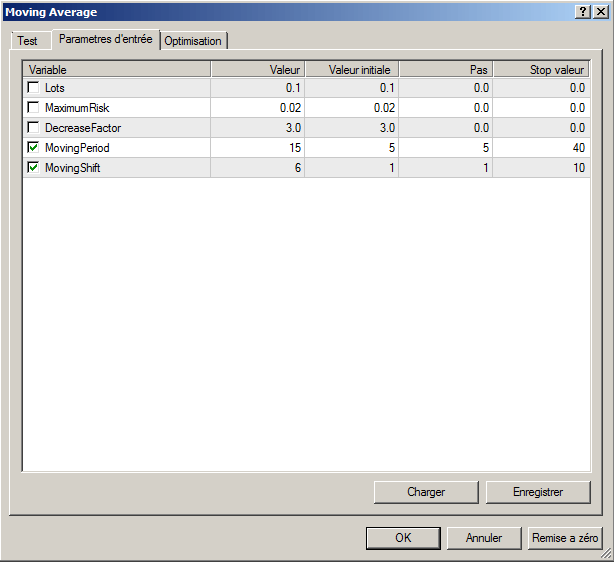Confirm with the OK button
Screen dimensions: 614x562
[x=402, y=538]
